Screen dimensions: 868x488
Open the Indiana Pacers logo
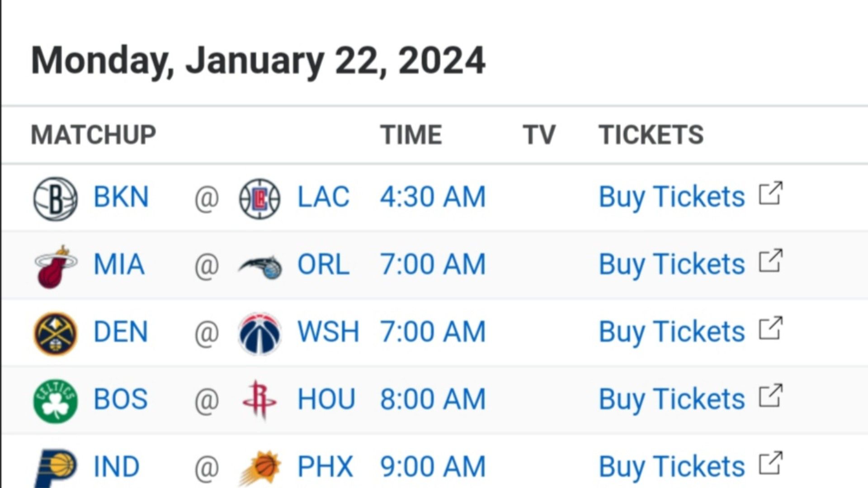(x=56, y=468)
